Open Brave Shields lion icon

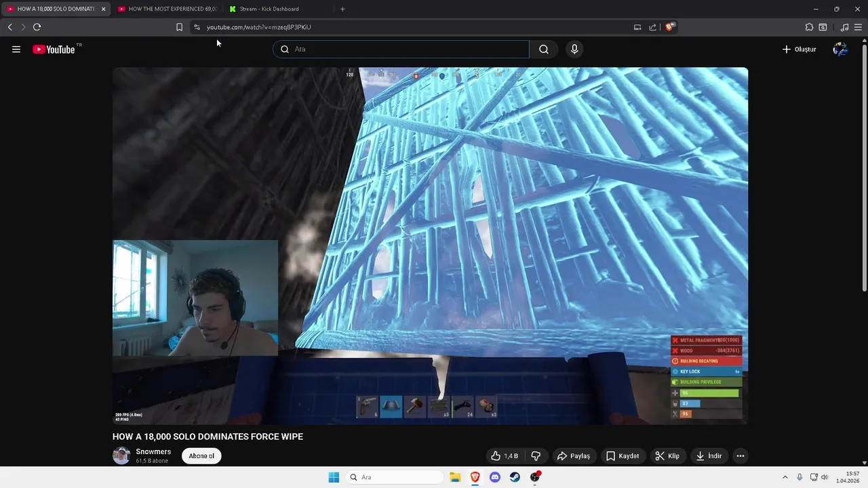click(x=670, y=27)
